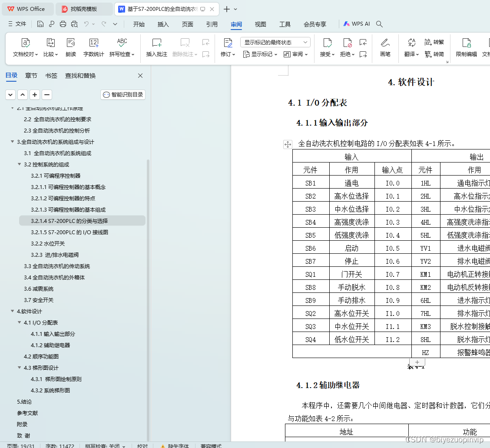Click the 字数: 11472 status bar item

click(x=60, y=446)
